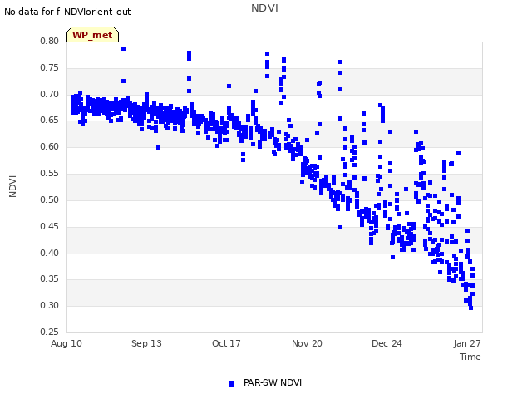Click the 0.45 y-axis tick label
The height and width of the screenshot is (399, 532).
(50, 226)
